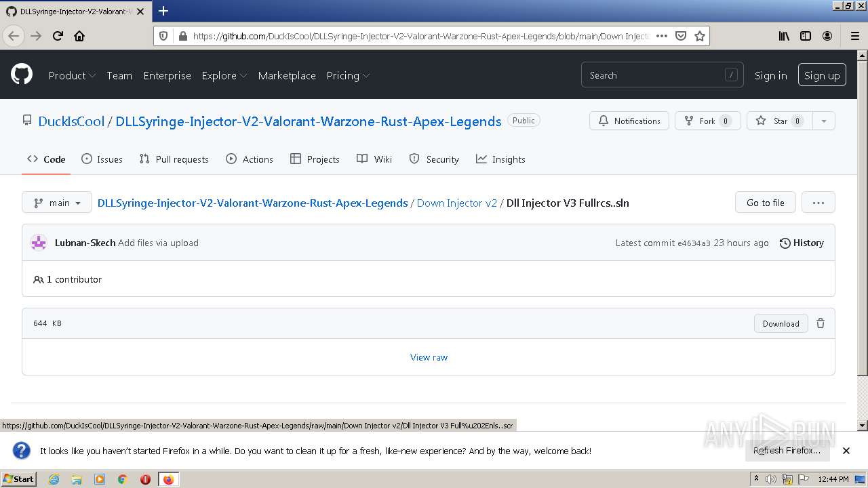Open the Insights tab
Screen dimensions: 868x488
pyautogui.click(x=500, y=159)
